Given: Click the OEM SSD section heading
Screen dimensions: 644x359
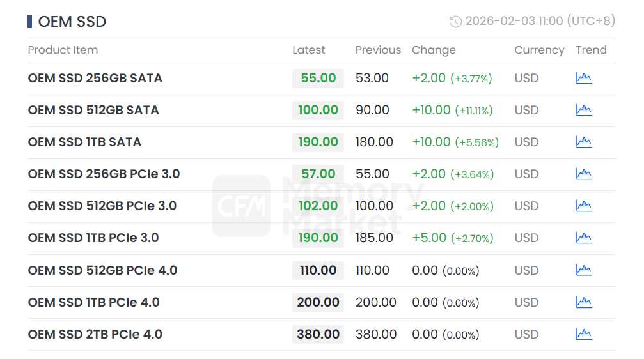Looking at the screenshot, I should point(72,22).
